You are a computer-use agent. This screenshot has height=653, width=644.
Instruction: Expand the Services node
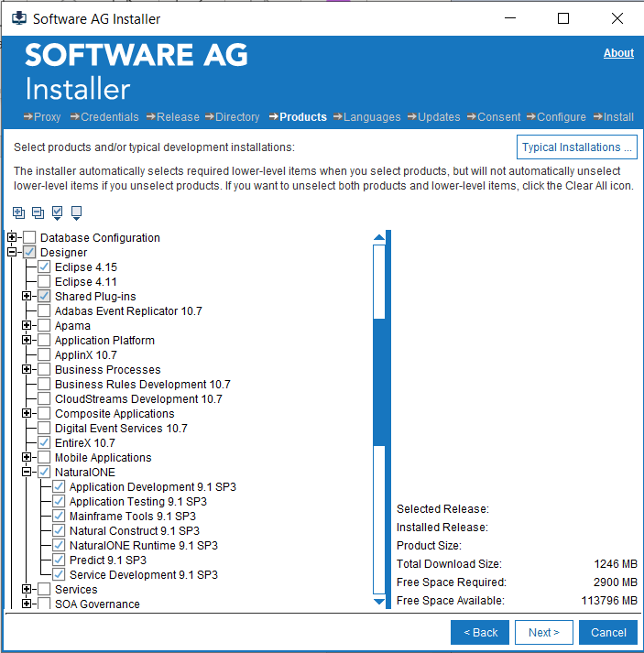[x=27, y=589]
